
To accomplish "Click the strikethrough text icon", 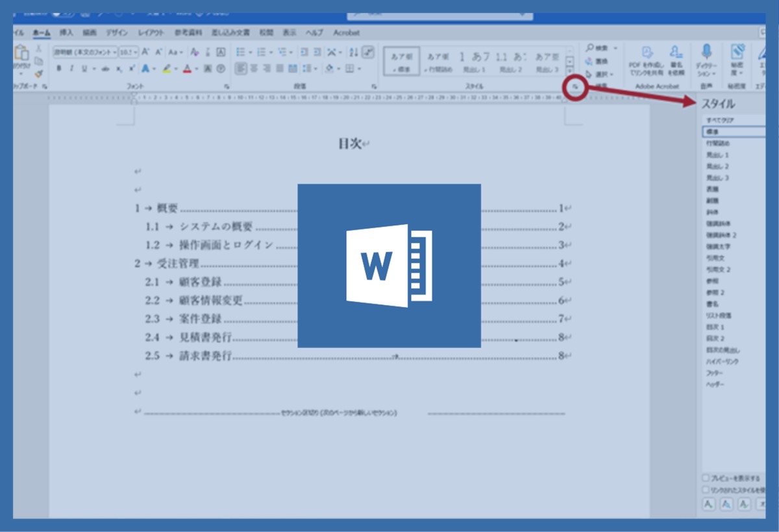I will [x=105, y=69].
